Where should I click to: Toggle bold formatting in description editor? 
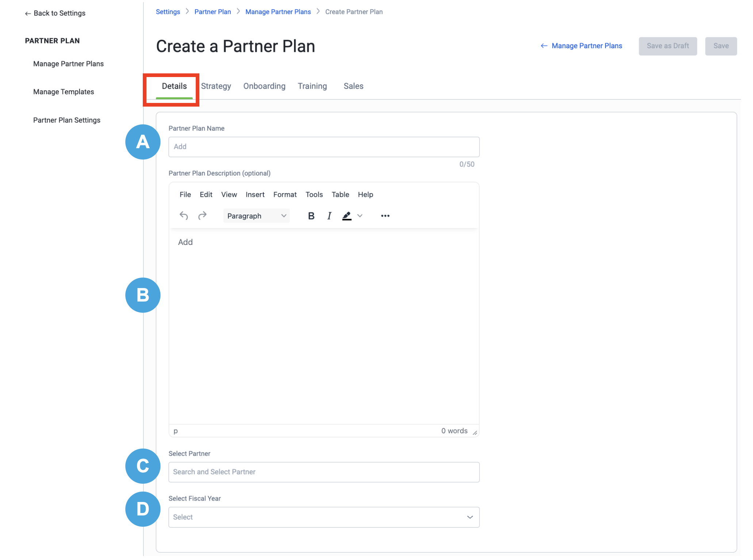click(311, 216)
